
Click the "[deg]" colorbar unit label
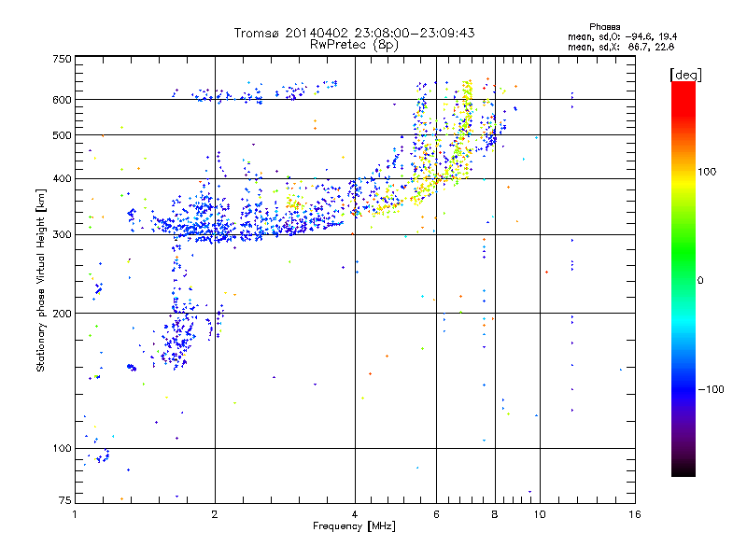tap(685, 75)
